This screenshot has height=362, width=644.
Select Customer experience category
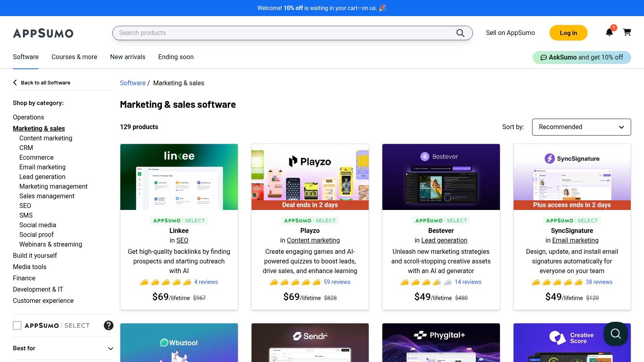pyautogui.click(x=43, y=300)
